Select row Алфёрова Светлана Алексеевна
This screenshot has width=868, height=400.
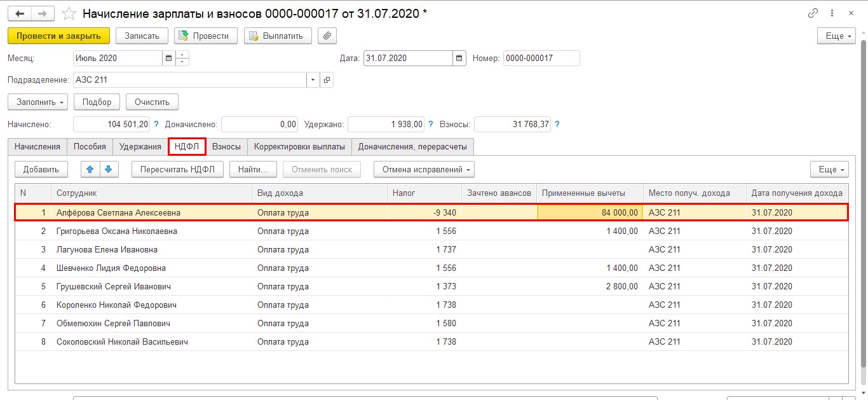(431, 212)
